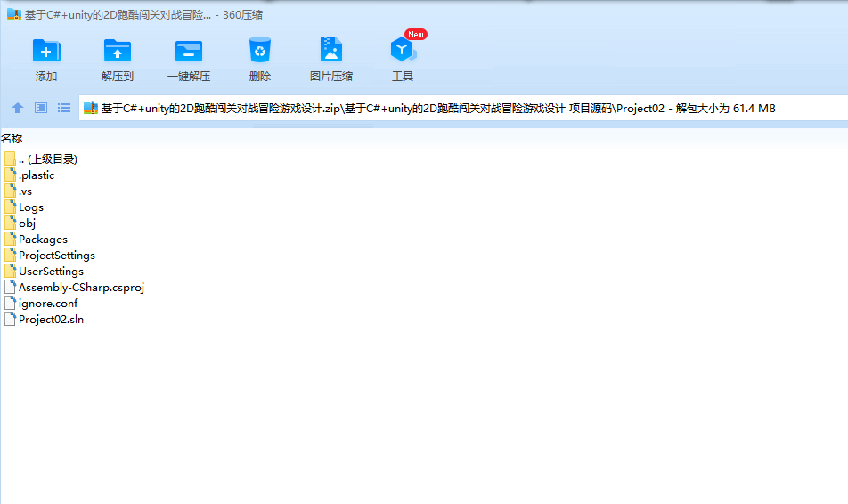Click the 360压缩 app icon in title bar

(14, 14)
